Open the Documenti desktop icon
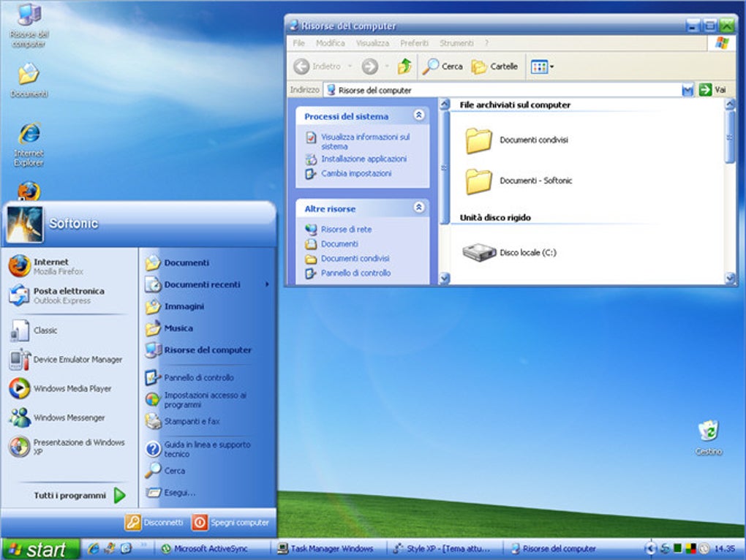Viewport: 746px width, 560px height. click(29, 80)
